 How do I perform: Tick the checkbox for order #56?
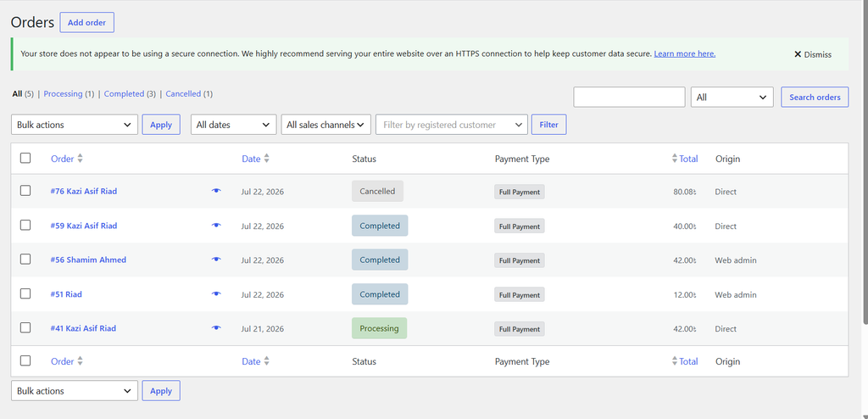point(25,259)
